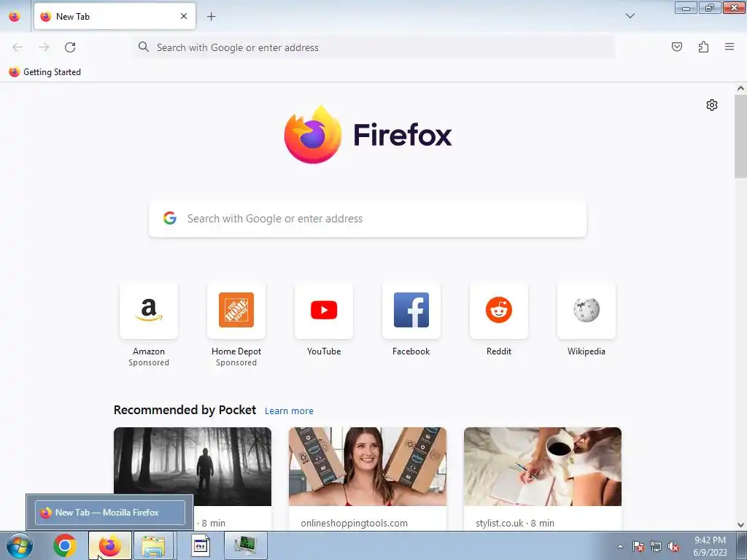747x560 pixels.
Task: Open the Windows Start orb
Action: (20, 545)
